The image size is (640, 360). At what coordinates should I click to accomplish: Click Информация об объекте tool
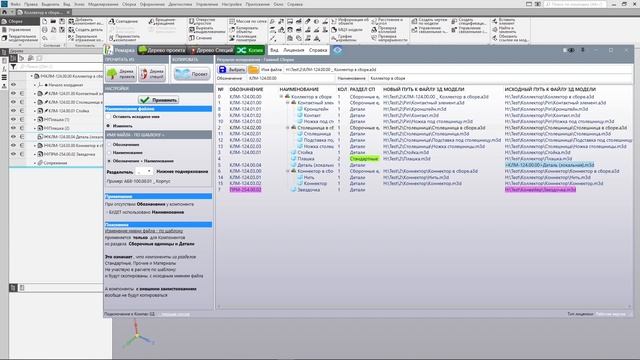click(350, 21)
